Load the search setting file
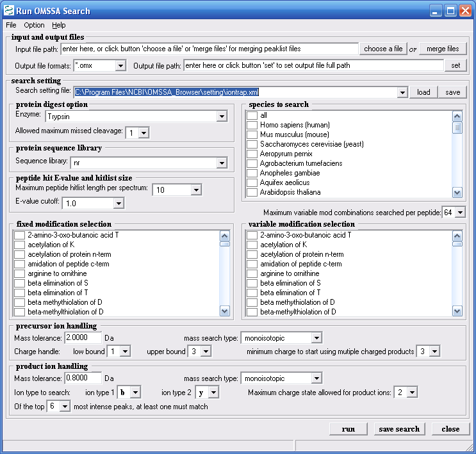Screen dimensions: 476x454 (x=423, y=92)
